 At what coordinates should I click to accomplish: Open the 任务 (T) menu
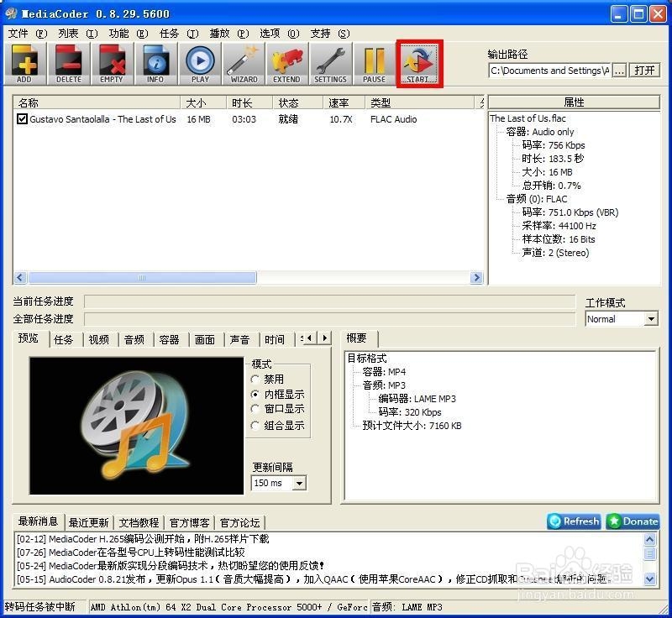(179, 34)
